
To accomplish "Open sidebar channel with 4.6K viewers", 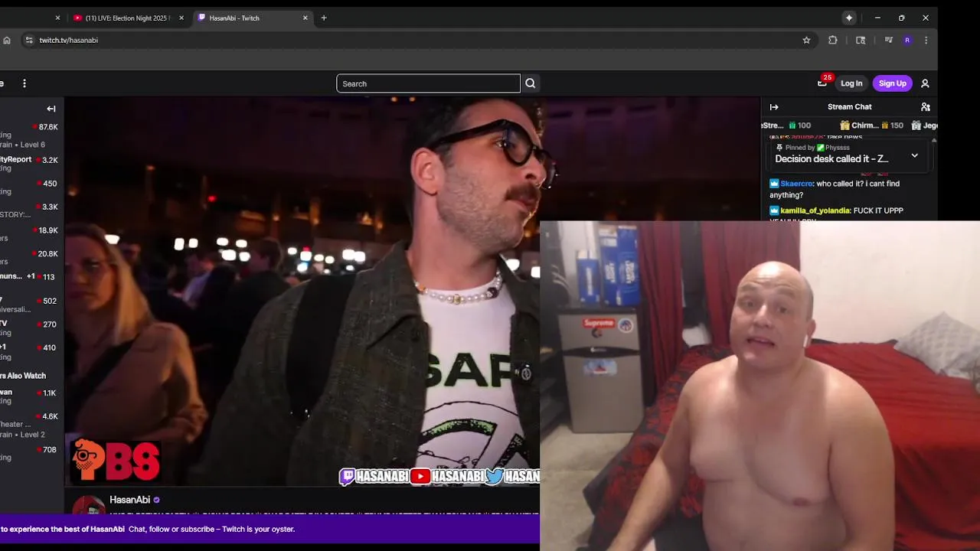I will pos(31,425).
